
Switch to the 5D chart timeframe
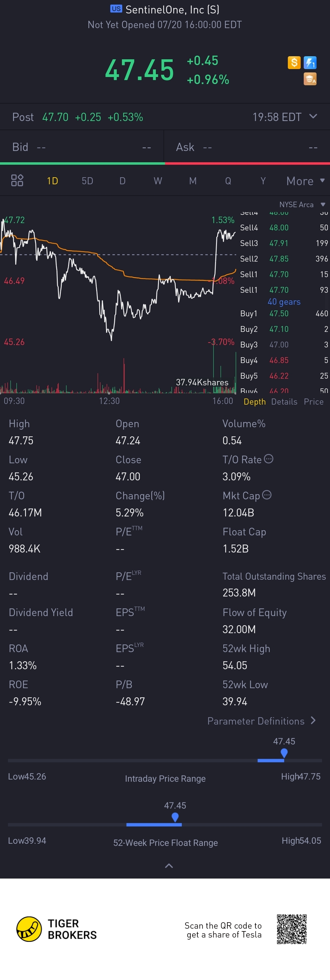click(x=87, y=181)
